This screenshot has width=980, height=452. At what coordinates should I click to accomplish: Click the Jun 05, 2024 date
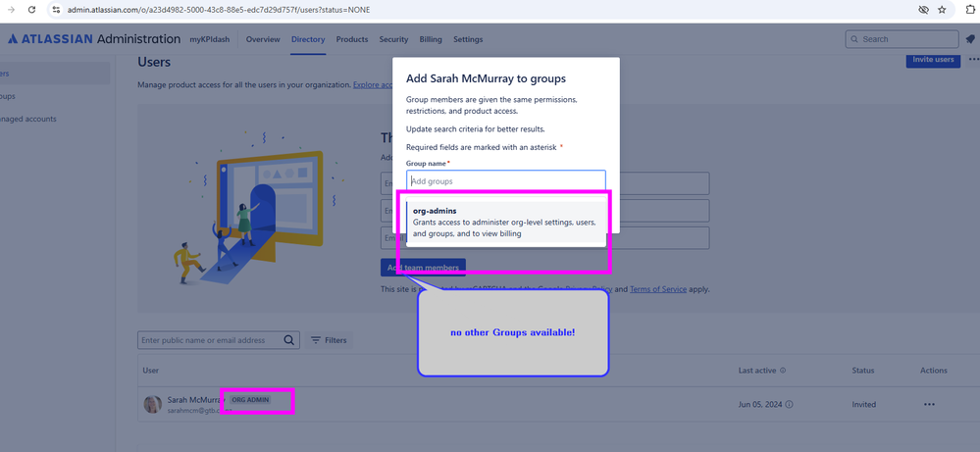[x=760, y=405]
